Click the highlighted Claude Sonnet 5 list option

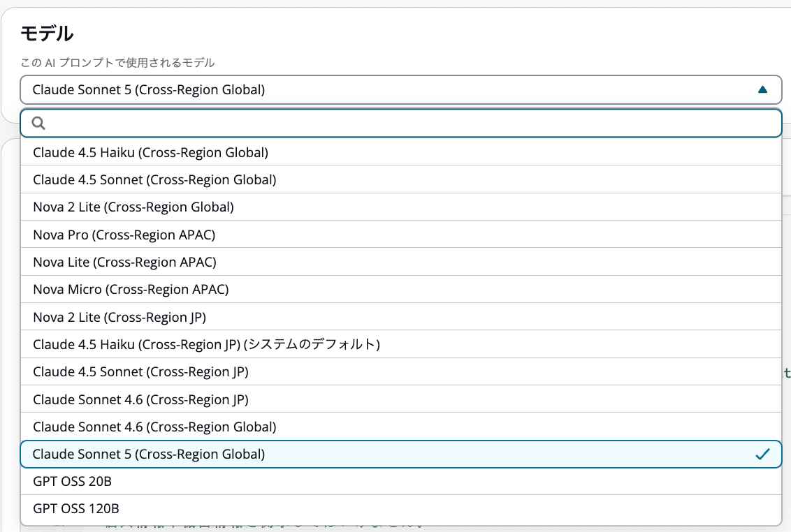[401, 454]
